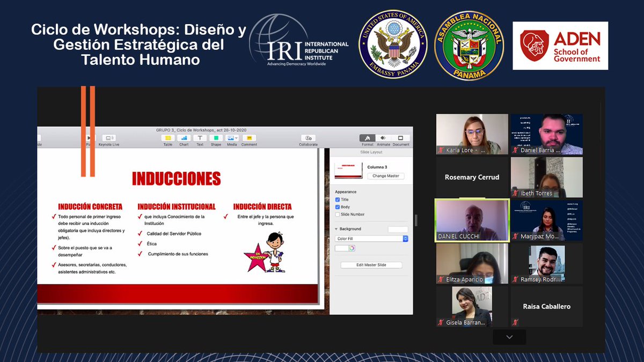This screenshot has width=644, height=362.
Task: Click muted mic icon on Ibeth Torres tile
Action: click(x=516, y=193)
